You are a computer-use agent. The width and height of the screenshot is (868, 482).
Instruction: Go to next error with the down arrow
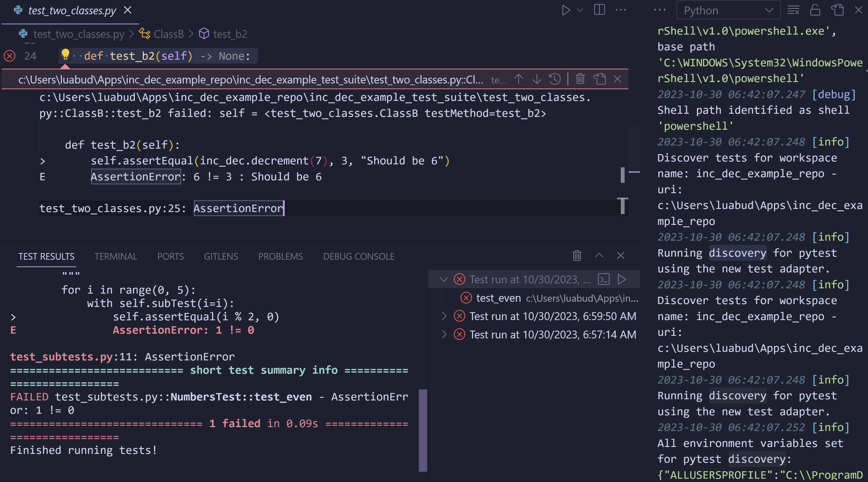tap(536, 79)
